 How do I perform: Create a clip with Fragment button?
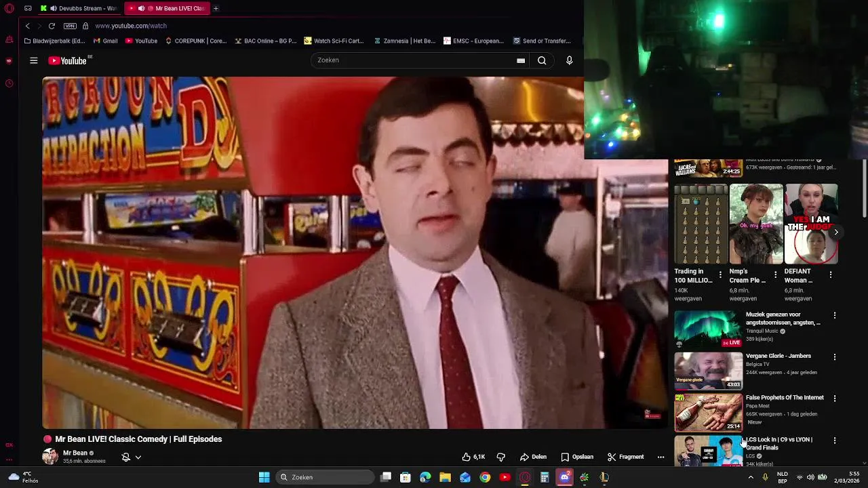coord(625,457)
